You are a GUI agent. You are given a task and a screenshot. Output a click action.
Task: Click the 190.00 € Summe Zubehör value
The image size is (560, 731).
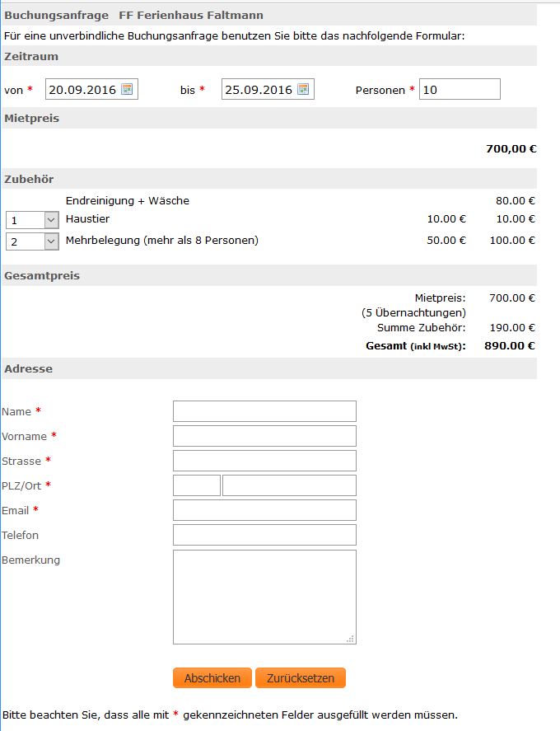[512, 328]
